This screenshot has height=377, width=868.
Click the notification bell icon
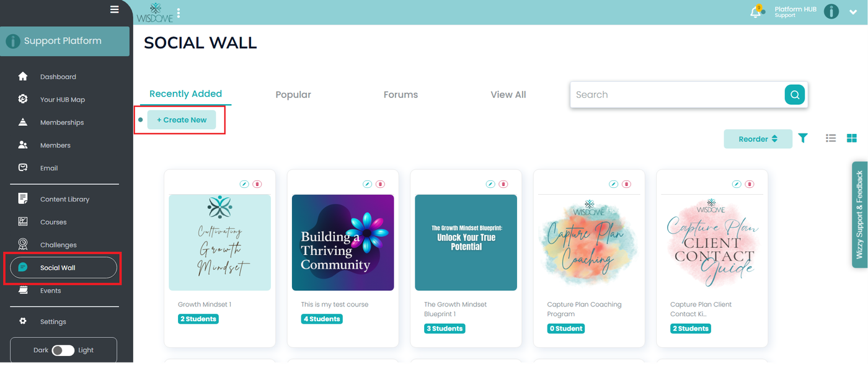756,12
